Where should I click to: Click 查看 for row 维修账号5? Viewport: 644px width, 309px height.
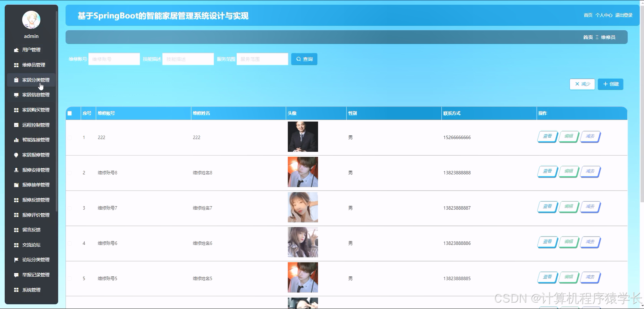pyautogui.click(x=547, y=278)
